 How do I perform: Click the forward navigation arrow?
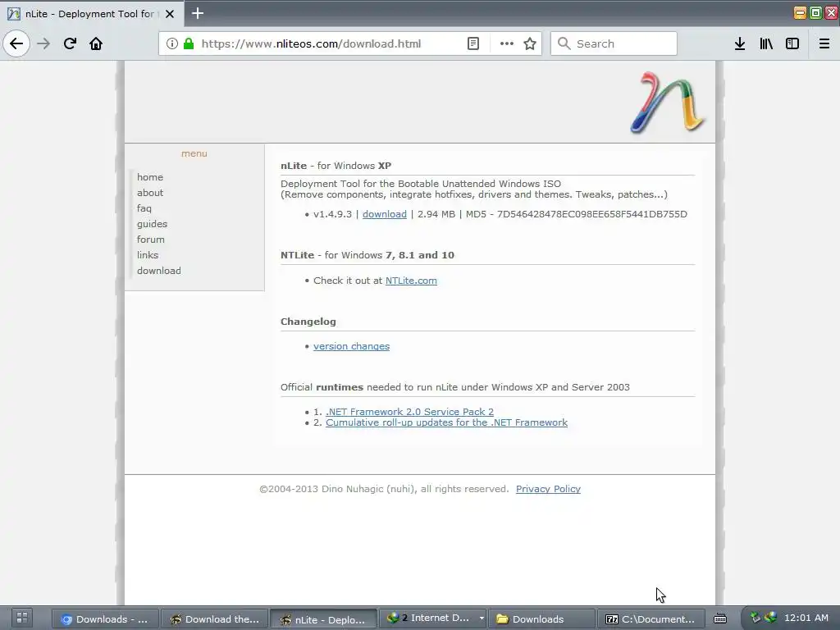click(x=43, y=43)
